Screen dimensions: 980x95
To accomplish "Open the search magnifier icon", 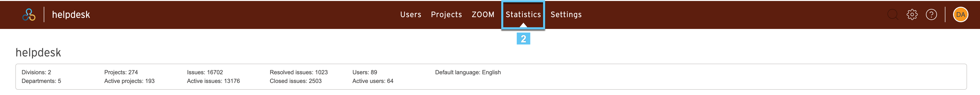I will tap(892, 14).
